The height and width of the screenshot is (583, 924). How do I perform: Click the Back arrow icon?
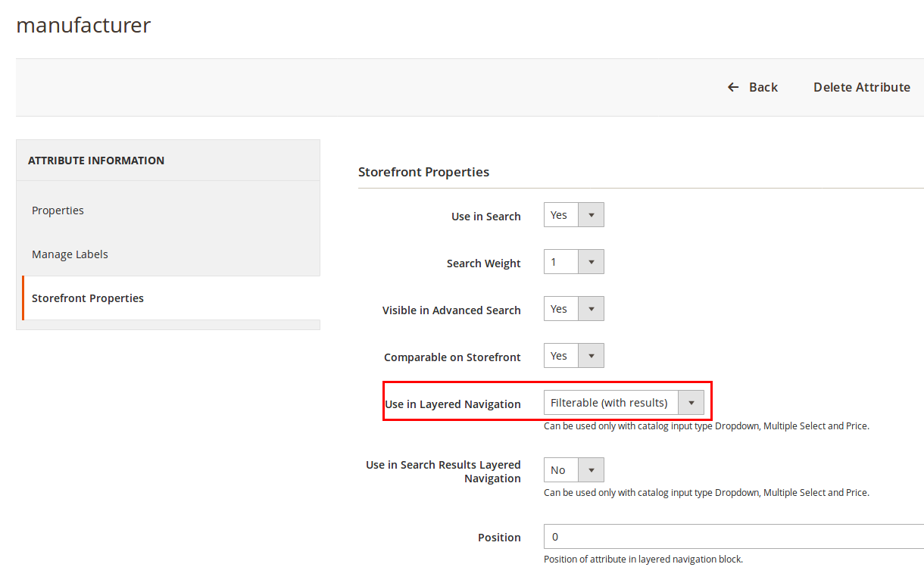pyautogui.click(x=732, y=87)
